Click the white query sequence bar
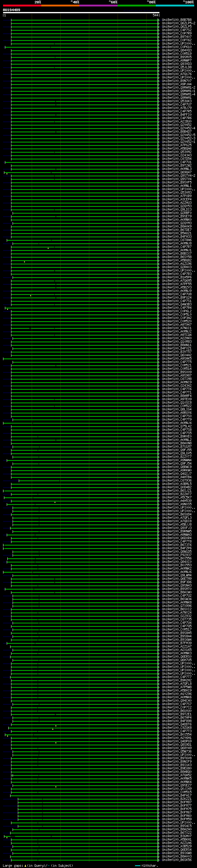 tap(81, 12)
